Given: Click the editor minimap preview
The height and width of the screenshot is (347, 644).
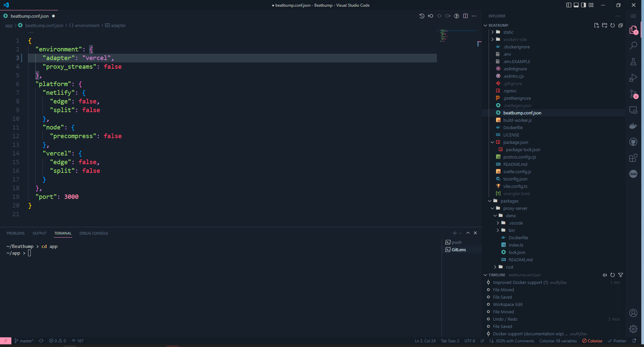Looking at the screenshot, I should tap(457, 36).
